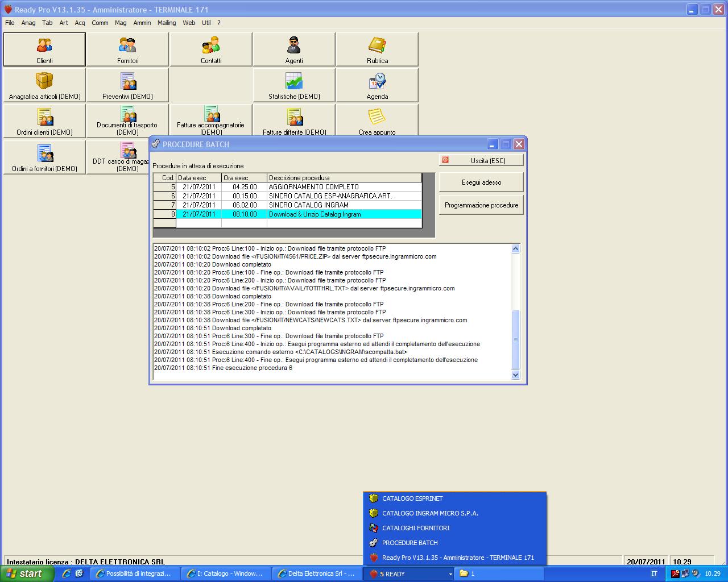Click Internet Explorer quick launch icon
This screenshot has width=728, height=582.
point(67,573)
